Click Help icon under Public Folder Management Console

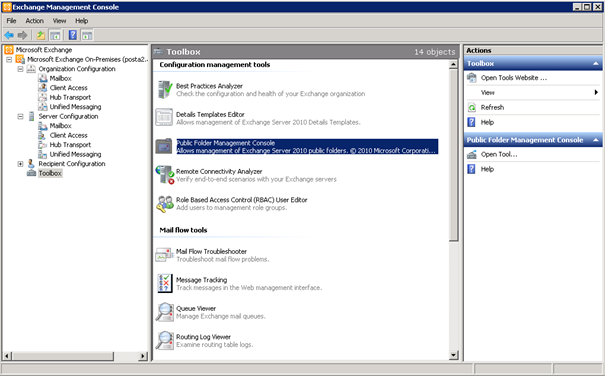[x=471, y=169]
